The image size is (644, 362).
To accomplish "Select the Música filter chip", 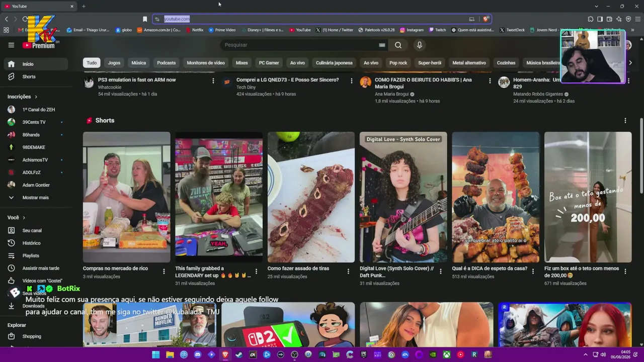I will 139,63.
